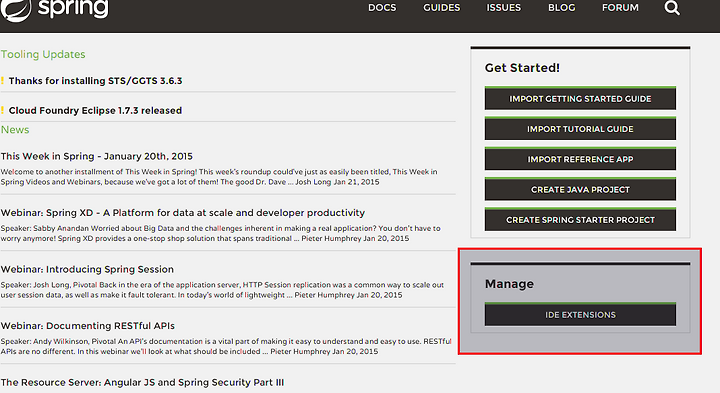This screenshot has height=393, width=720.
Task: Click Create Java Project button
Action: [580, 189]
